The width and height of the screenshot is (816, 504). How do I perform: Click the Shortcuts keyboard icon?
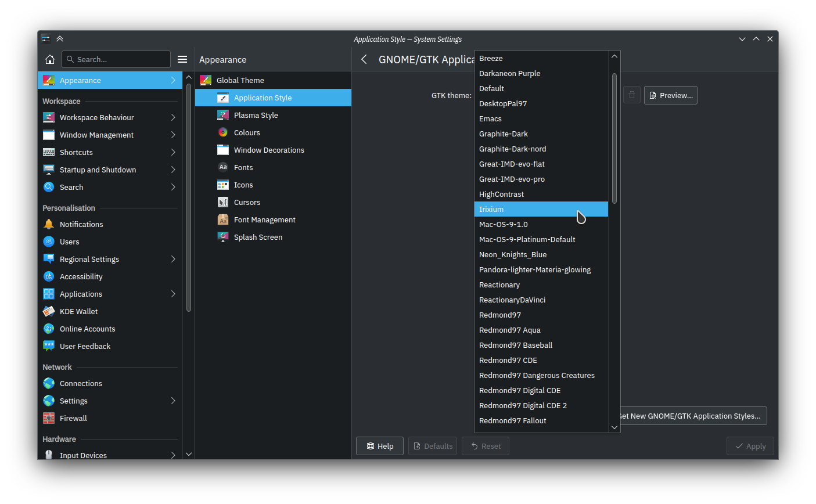49,152
